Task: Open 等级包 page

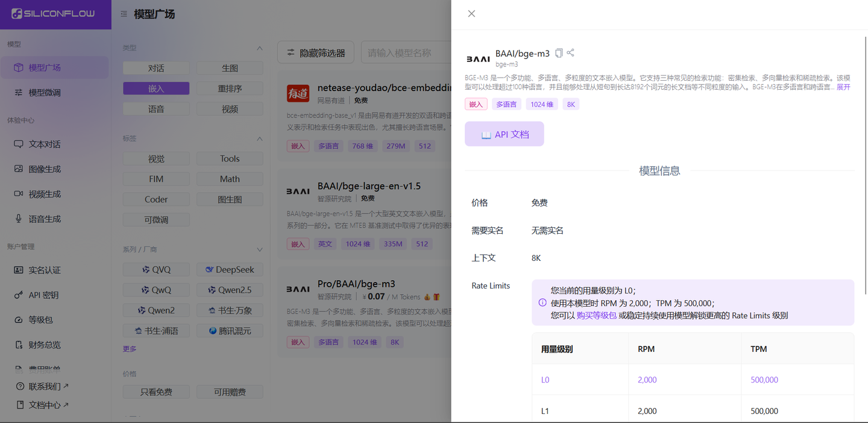Action: 54,320
